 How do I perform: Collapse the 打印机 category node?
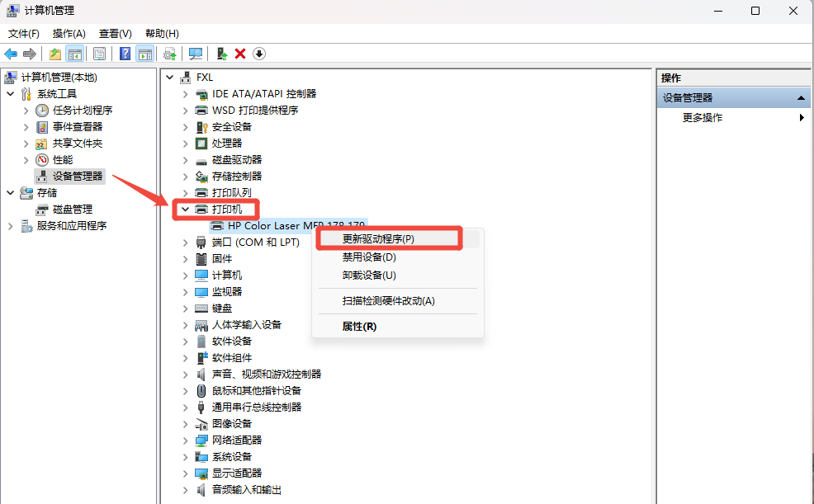pos(185,210)
